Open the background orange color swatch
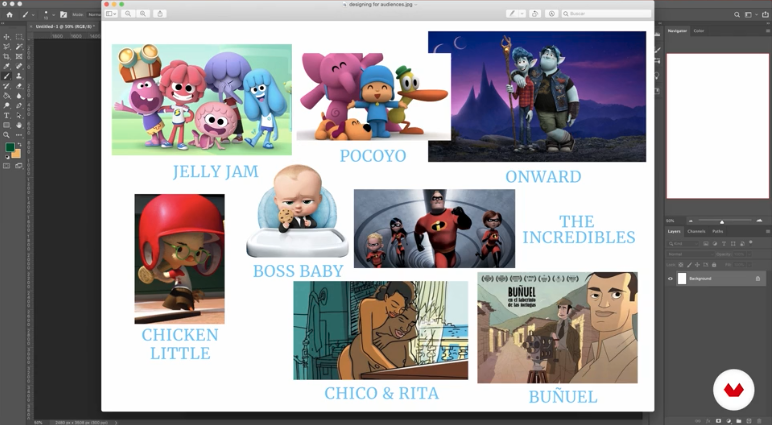Image resolution: width=772 pixels, height=425 pixels. (16, 154)
